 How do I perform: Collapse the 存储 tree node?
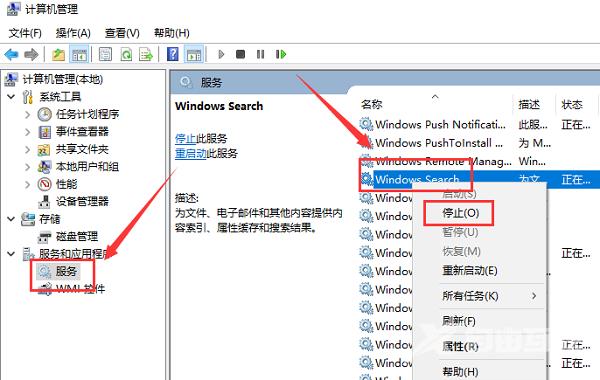[11, 219]
